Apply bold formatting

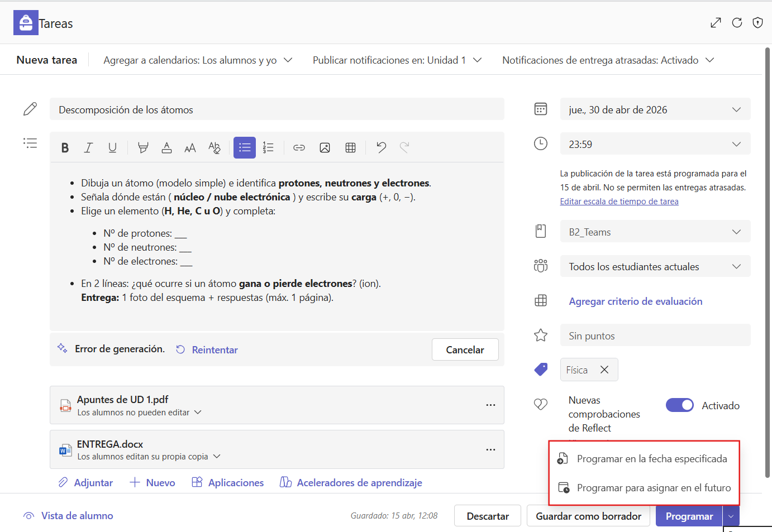coord(65,147)
